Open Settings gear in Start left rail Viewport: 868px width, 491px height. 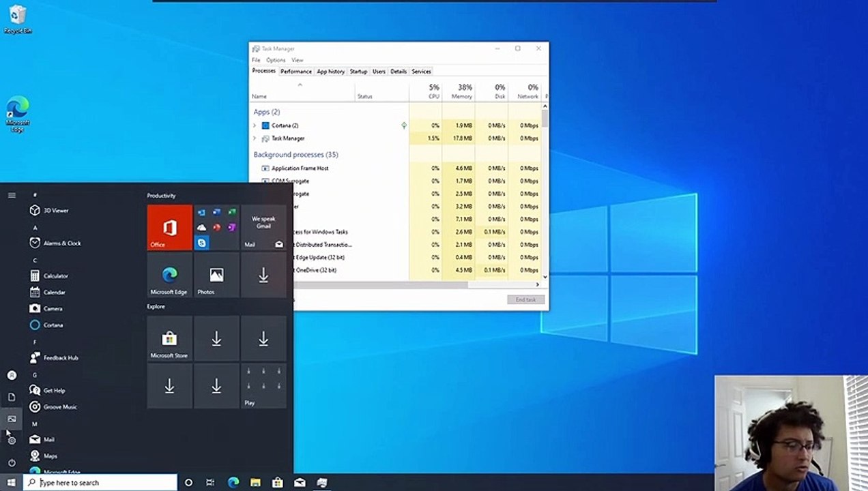pyautogui.click(x=12, y=441)
